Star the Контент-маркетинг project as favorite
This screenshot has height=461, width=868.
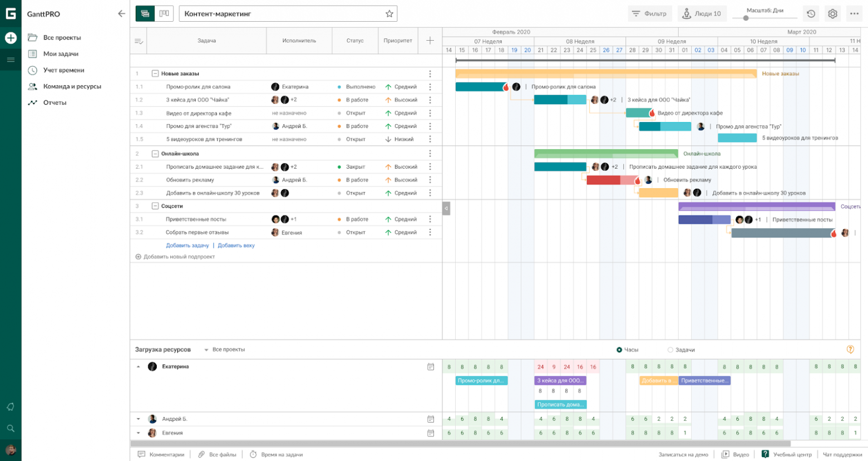pos(389,14)
